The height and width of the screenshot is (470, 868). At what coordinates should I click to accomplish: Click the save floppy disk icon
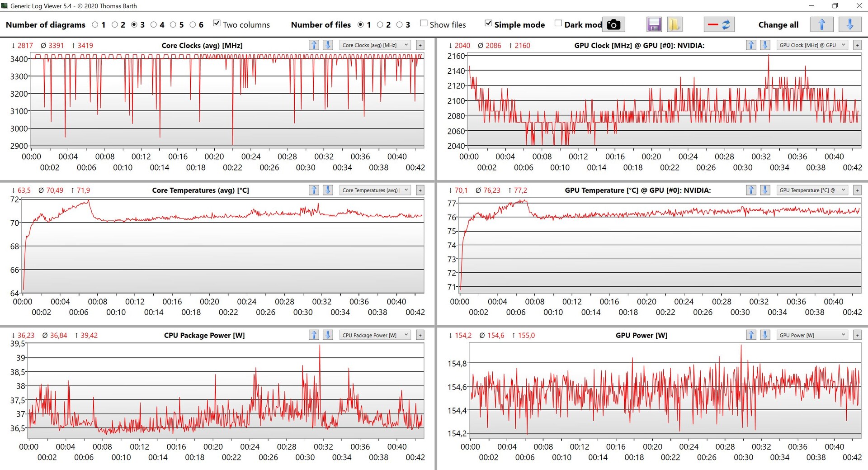pos(654,24)
